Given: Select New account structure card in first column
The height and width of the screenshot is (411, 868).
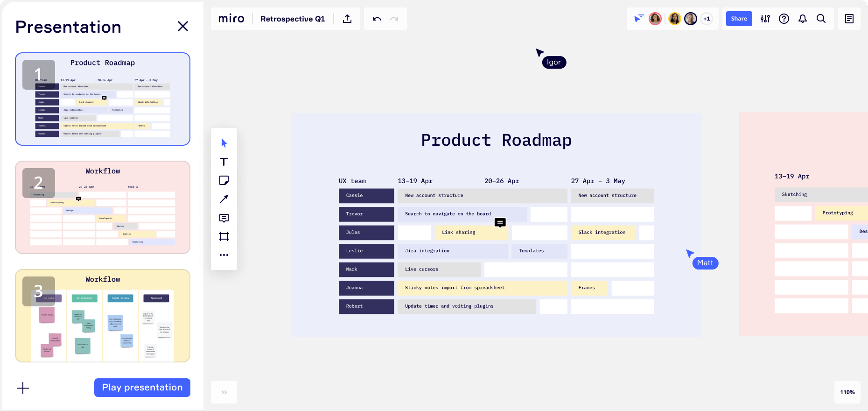Looking at the screenshot, I should coord(483,196).
